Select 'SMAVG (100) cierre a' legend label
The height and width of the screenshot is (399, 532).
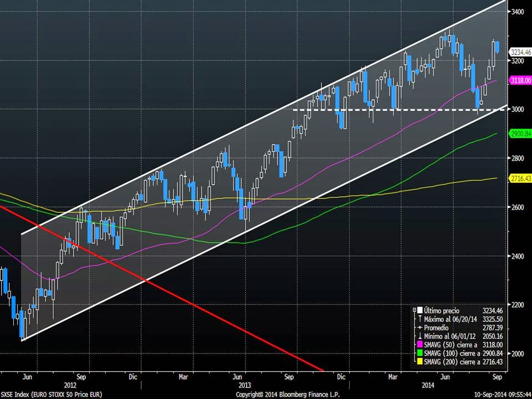pos(452,354)
